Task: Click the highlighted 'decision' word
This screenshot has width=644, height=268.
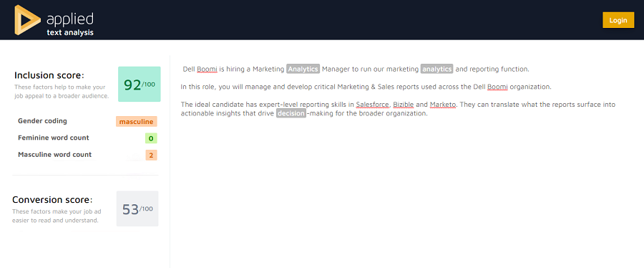Action: tap(291, 113)
